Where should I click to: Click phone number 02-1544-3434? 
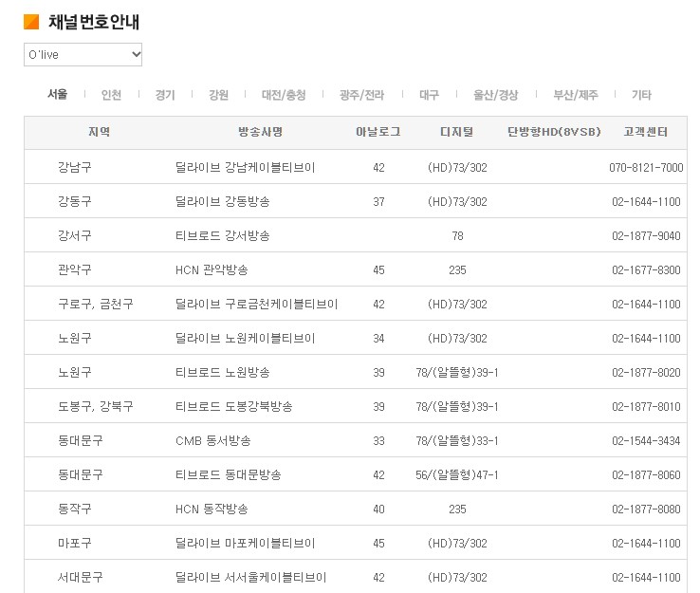(646, 441)
